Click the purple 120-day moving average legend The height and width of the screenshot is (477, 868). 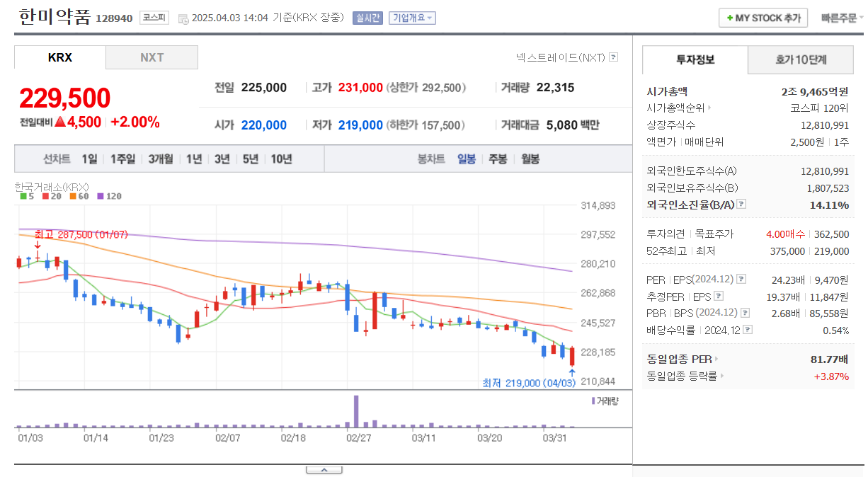tap(110, 196)
